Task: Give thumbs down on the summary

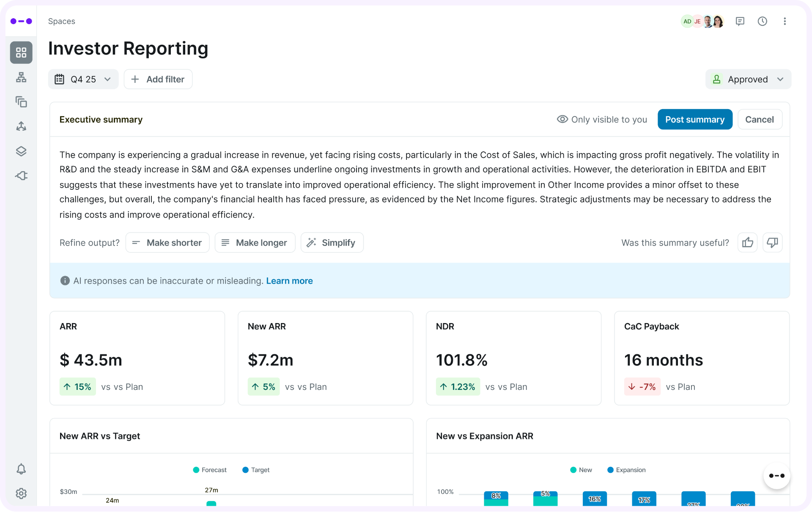Action: point(772,243)
